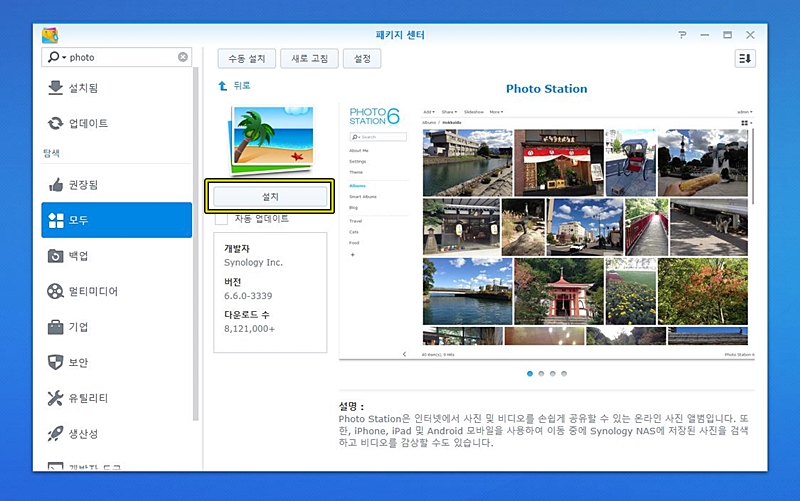Select the 생산성 category
Viewport: 800px width, 501px height.
[117, 434]
